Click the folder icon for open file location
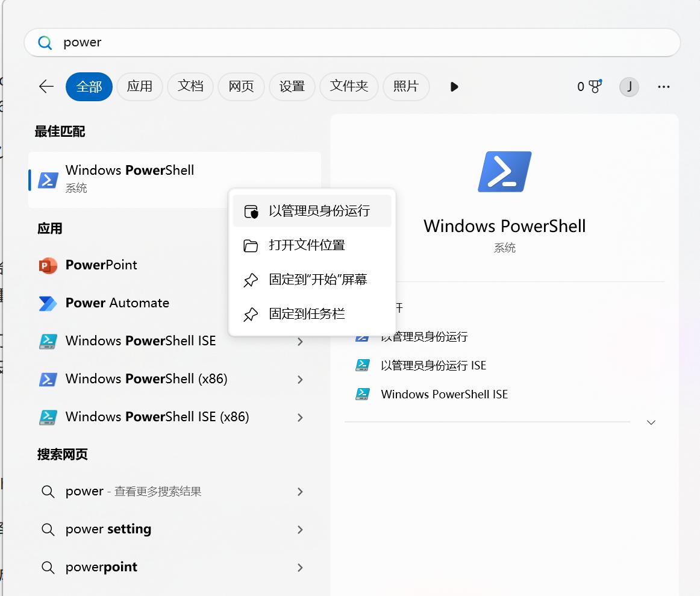The width and height of the screenshot is (700, 596). click(251, 245)
